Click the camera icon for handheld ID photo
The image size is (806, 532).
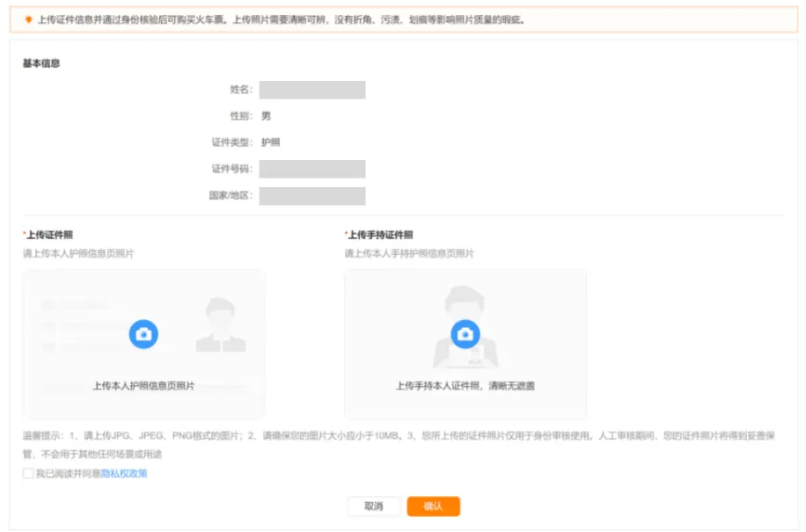(x=465, y=334)
